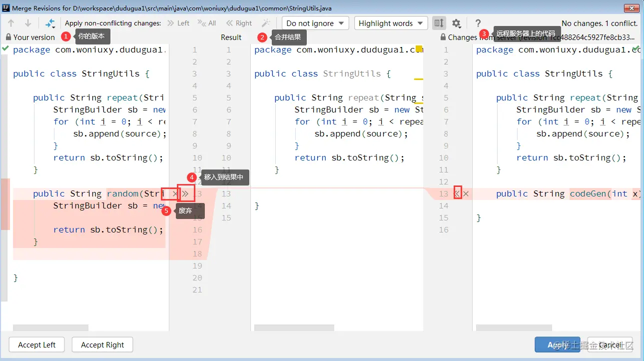This screenshot has height=361, width=644.
Task: Click 'package com.woniuxy' line in left pane
Action: pyautogui.click(x=89, y=49)
